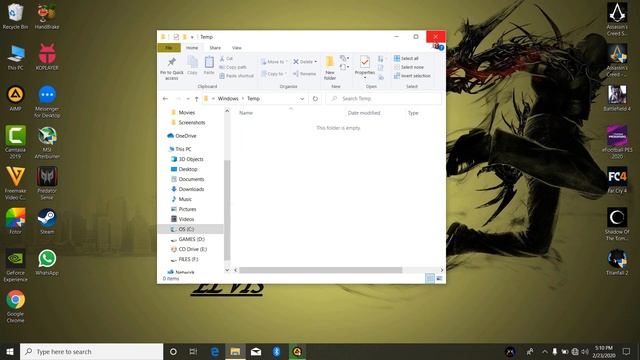Click Select all in the ribbon
640x360 pixels.
[x=406, y=58]
